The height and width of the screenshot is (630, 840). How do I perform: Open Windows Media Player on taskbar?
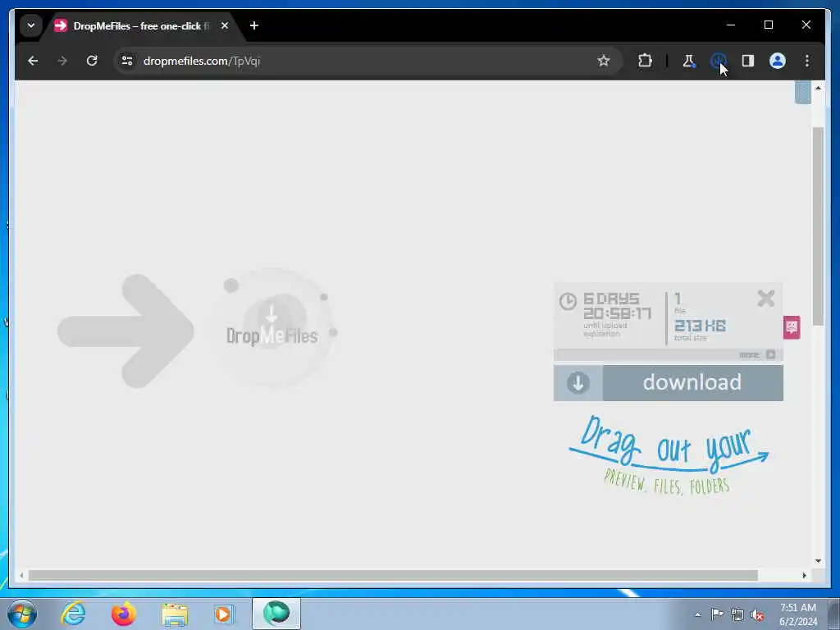(224, 614)
